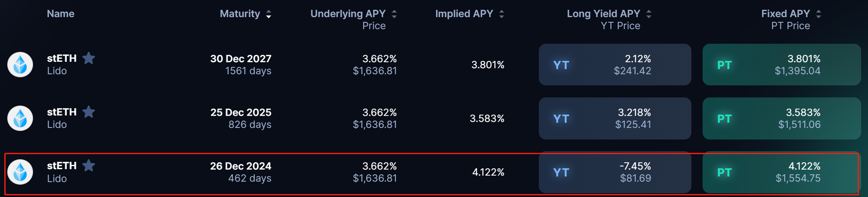Screen dimensions: 868x197
Task: Sort by Underlying APY column arrows
Action: (394, 14)
